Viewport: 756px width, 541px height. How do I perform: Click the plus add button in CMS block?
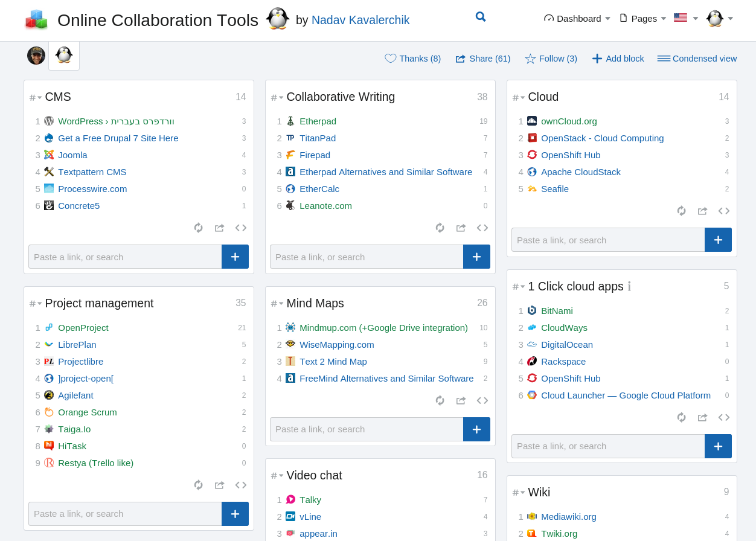[x=235, y=257]
